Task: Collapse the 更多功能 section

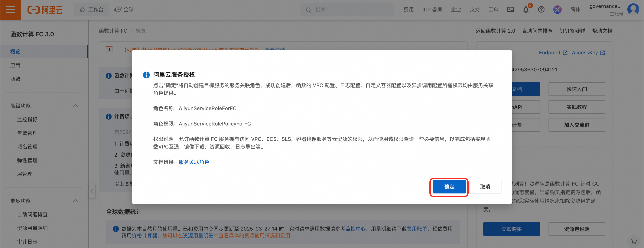Action: coord(75,200)
